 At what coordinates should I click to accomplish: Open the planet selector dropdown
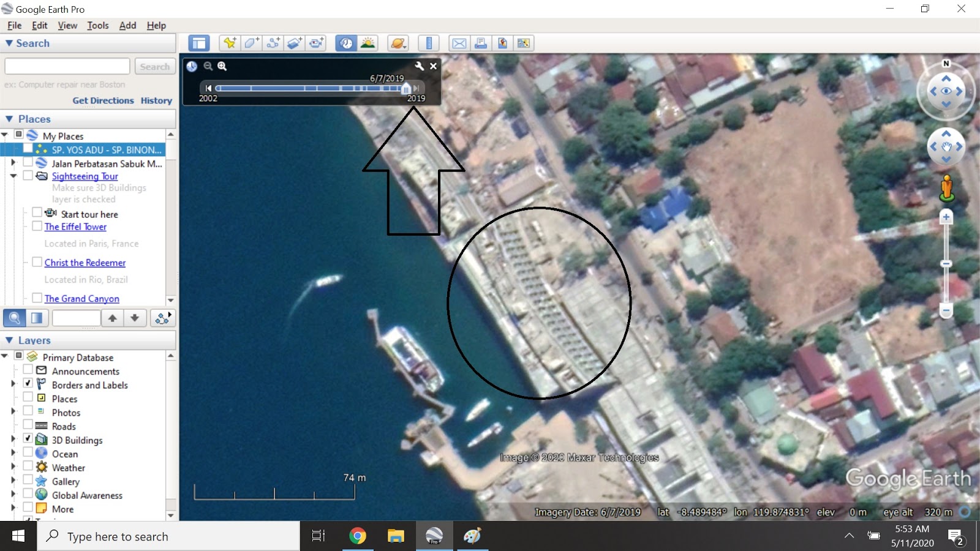point(398,43)
